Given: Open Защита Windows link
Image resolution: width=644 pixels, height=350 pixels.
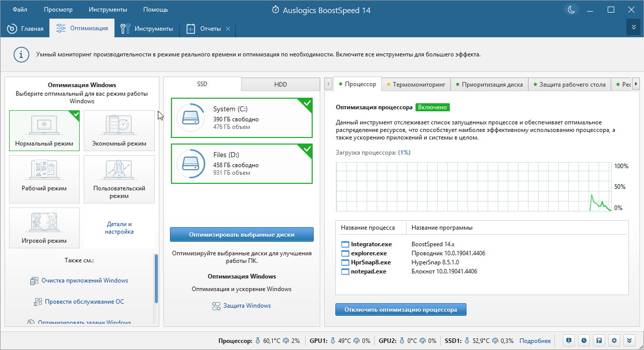Looking at the screenshot, I should 247,306.
